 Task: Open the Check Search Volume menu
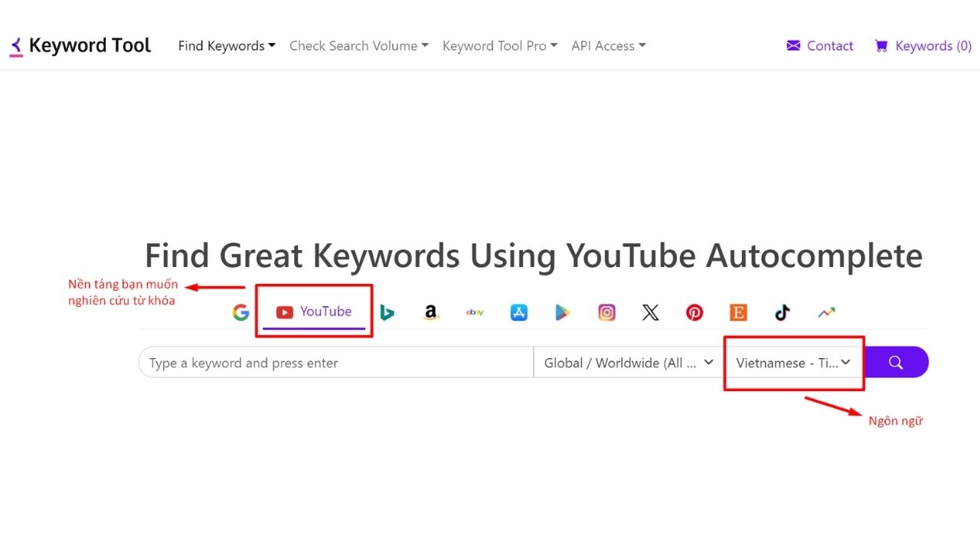pyautogui.click(x=358, y=46)
